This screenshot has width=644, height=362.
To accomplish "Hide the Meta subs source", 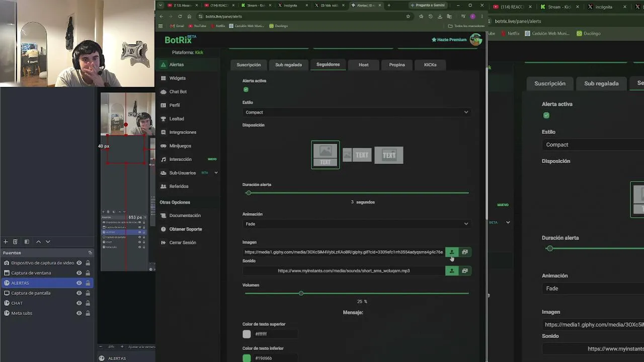I will (79, 313).
